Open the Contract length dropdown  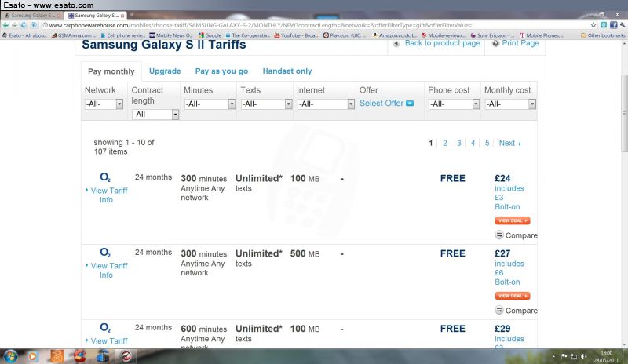155,115
